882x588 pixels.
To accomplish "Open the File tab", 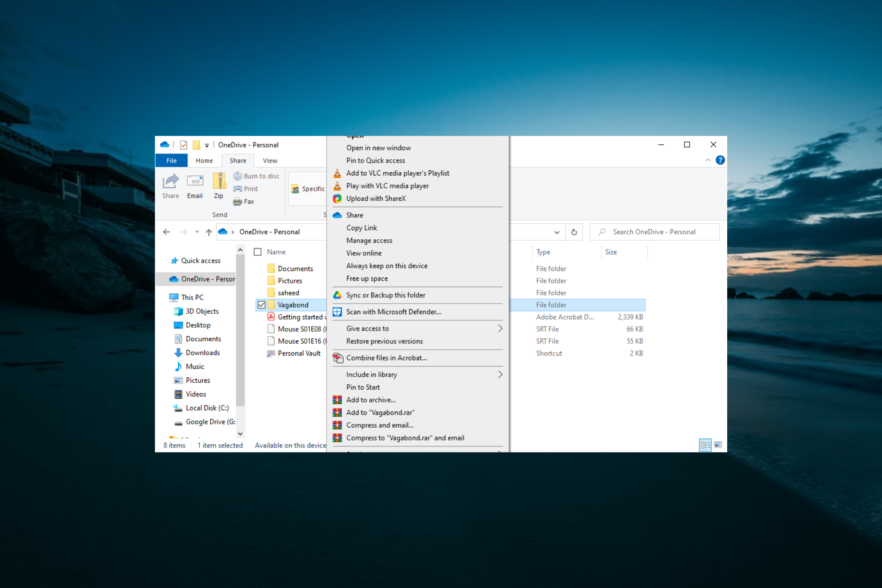I will tap(171, 160).
